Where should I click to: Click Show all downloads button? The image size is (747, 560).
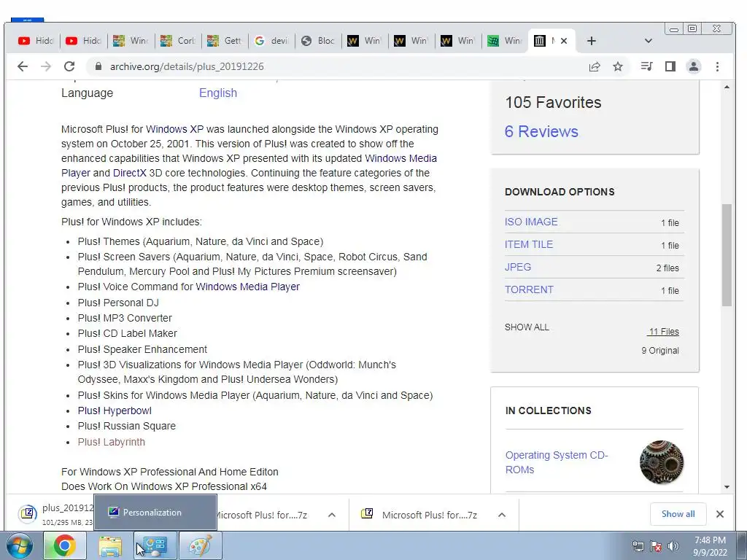(678, 514)
